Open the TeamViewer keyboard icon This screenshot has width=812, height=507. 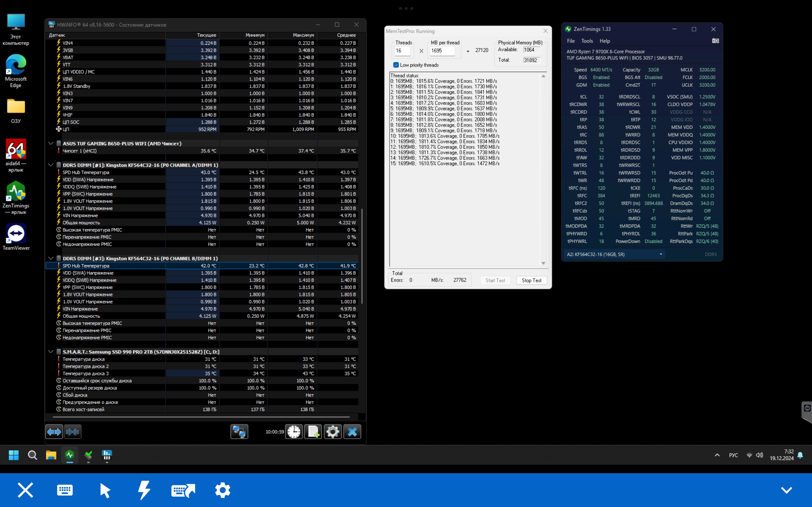coord(65,490)
